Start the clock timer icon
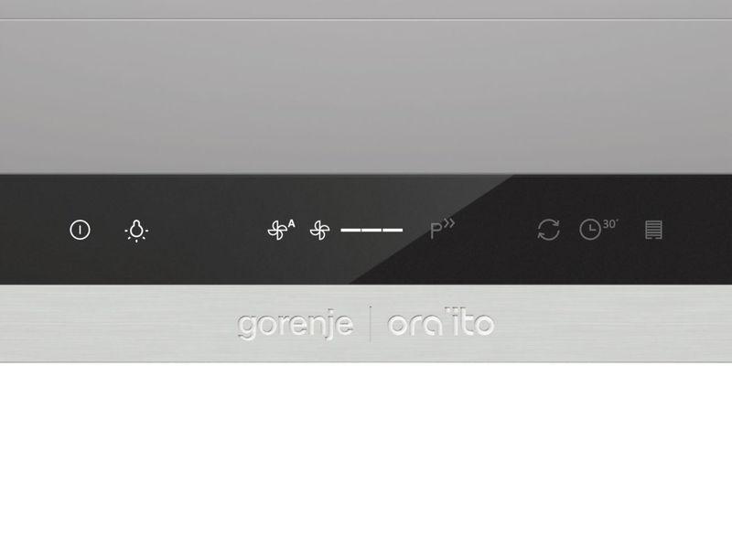 (590, 230)
